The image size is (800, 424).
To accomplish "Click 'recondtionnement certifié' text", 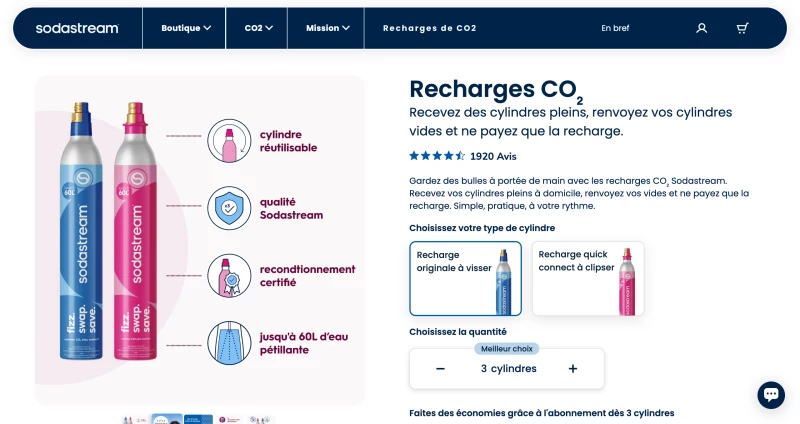I will pyautogui.click(x=307, y=276).
